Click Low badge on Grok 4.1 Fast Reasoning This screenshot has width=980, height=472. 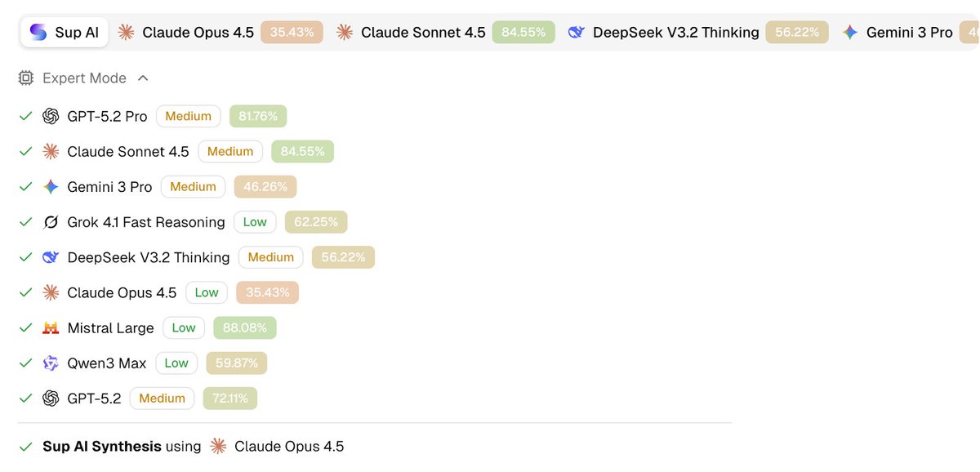pyautogui.click(x=255, y=222)
